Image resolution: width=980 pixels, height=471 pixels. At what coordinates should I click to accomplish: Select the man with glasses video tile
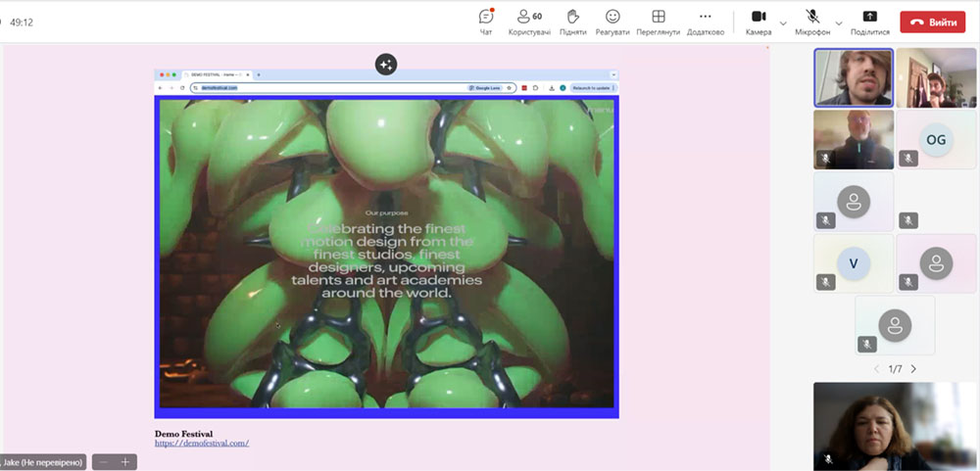(x=854, y=139)
